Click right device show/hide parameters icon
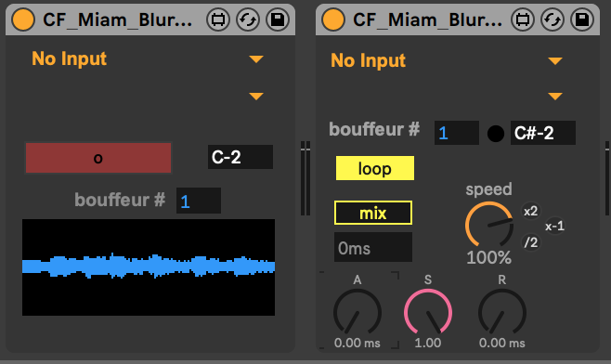This screenshot has height=364, width=611. point(523,19)
